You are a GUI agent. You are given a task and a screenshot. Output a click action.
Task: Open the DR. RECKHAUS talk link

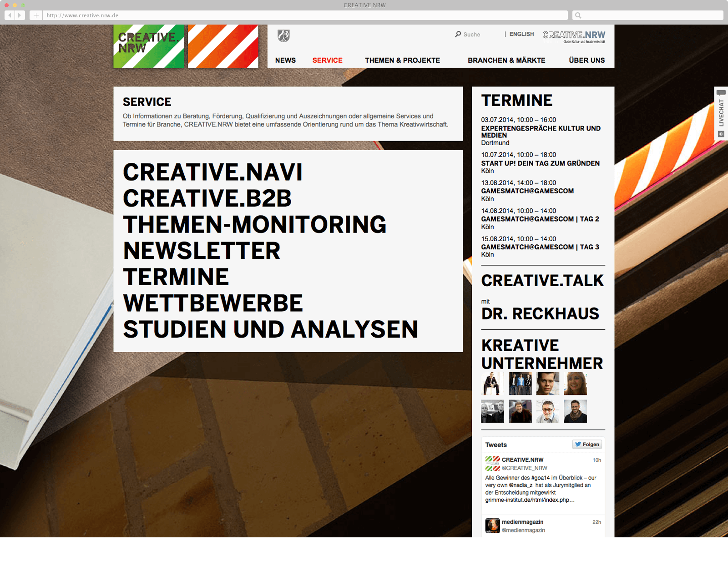[540, 314]
